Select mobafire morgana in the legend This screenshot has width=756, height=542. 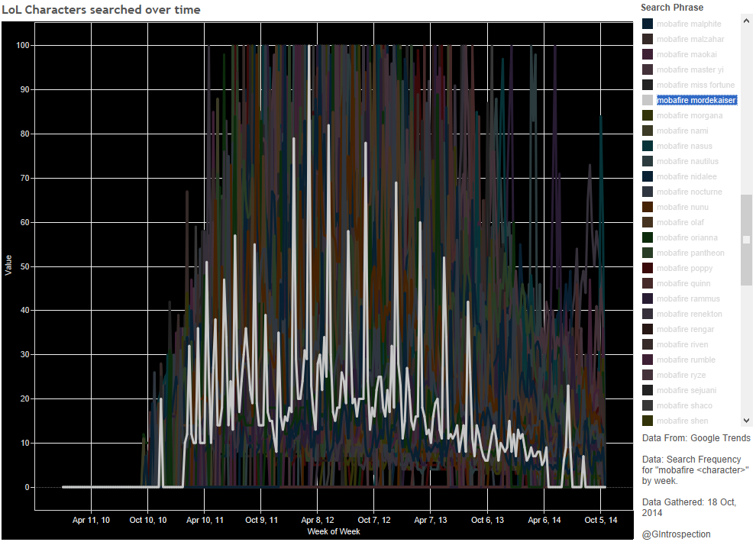point(689,115)
